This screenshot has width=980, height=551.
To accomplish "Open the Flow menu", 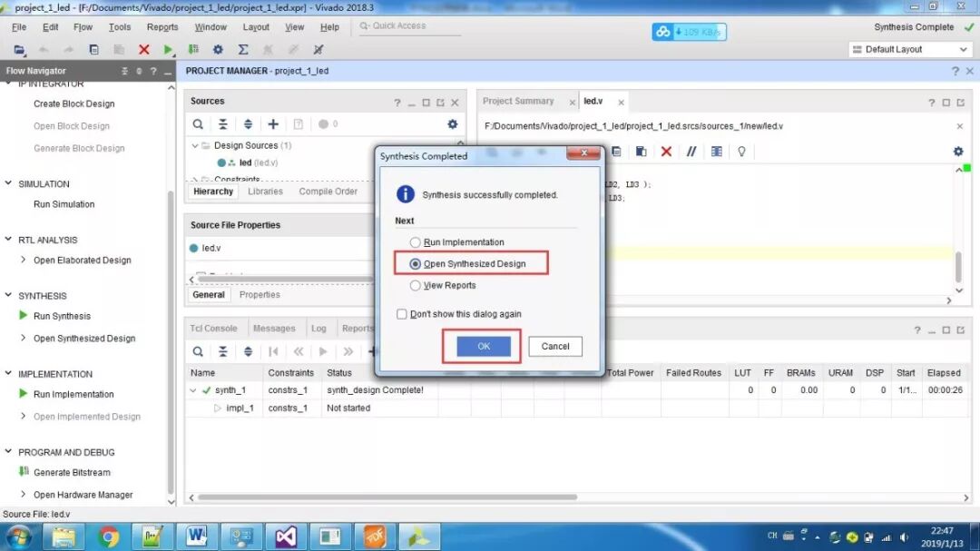I will pos(83,27).
